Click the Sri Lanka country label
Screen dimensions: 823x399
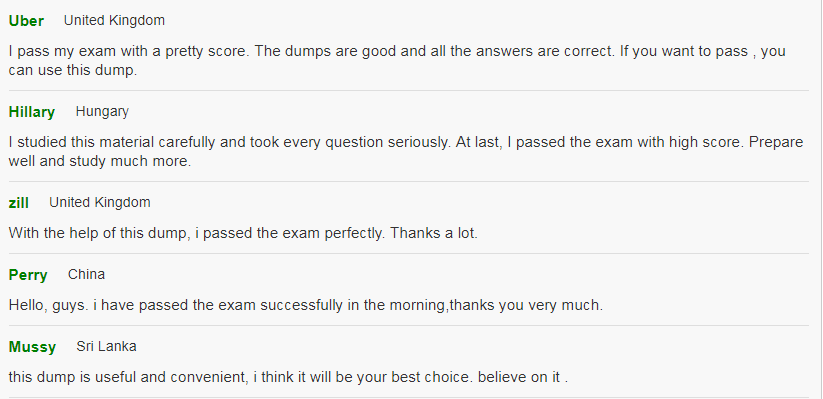107,346
